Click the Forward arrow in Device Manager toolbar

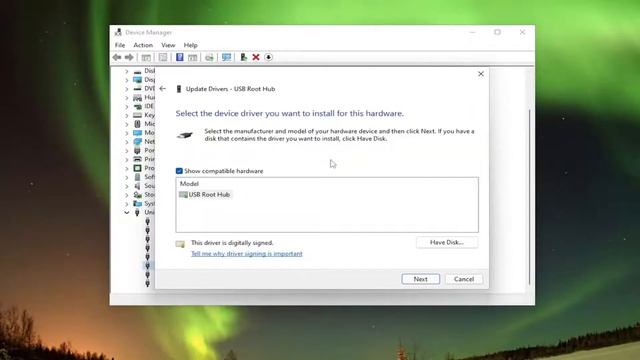point(129,57)
